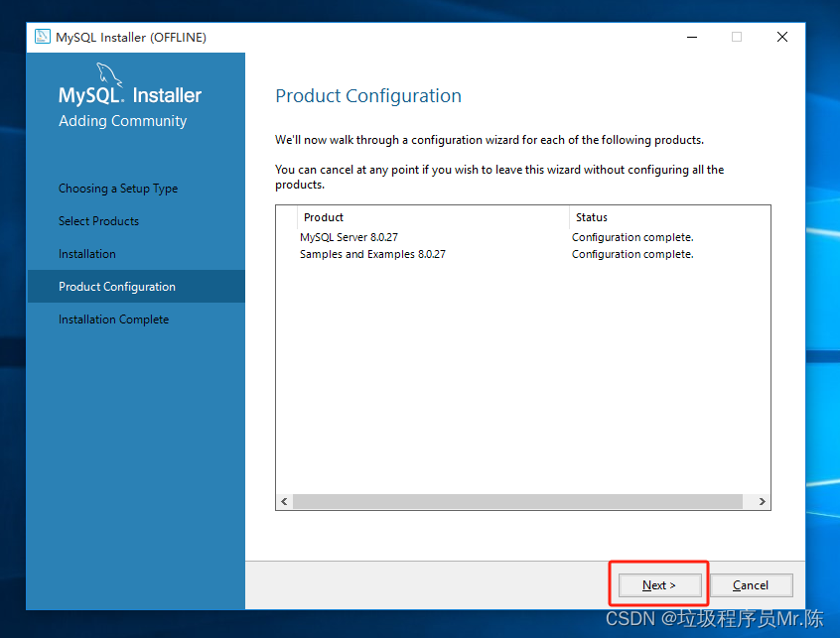Select the Select Products step

98,221
